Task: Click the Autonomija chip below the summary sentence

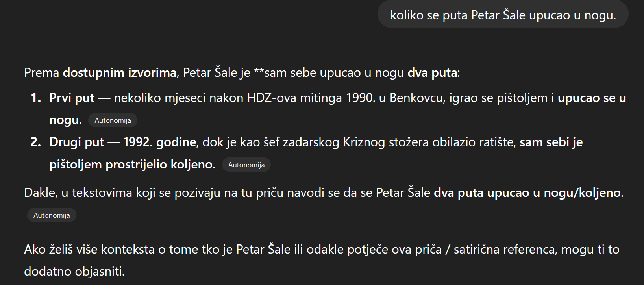Action: (x=52, y=215)
